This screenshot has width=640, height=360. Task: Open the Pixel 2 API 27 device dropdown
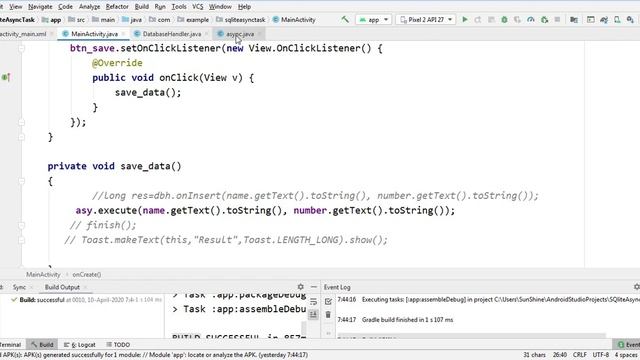pos(425,19)
